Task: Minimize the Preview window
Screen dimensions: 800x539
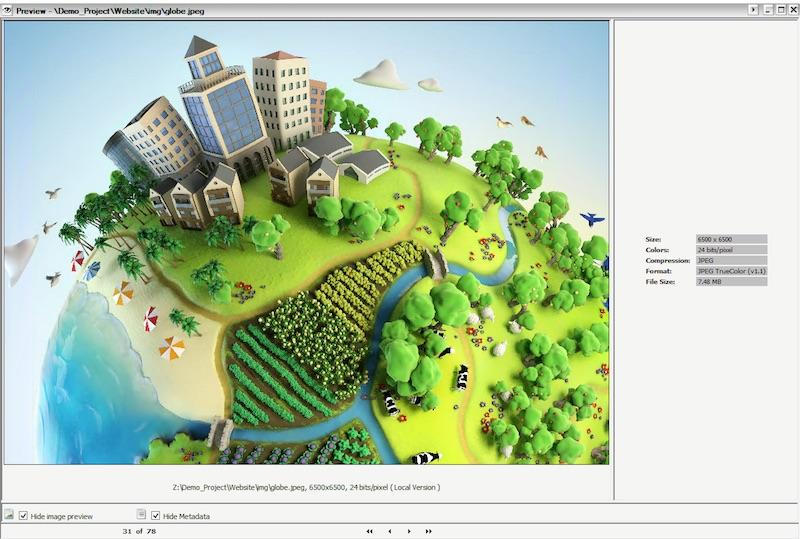Action: [768, 9]
